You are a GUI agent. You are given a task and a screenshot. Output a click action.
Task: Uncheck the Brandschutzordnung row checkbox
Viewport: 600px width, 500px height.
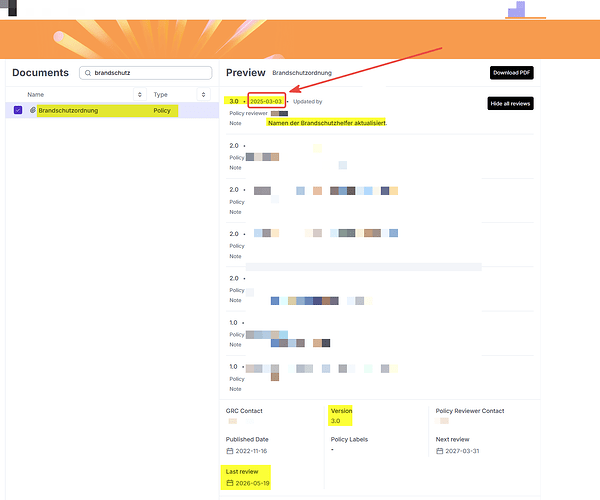(x=18, y=110)
